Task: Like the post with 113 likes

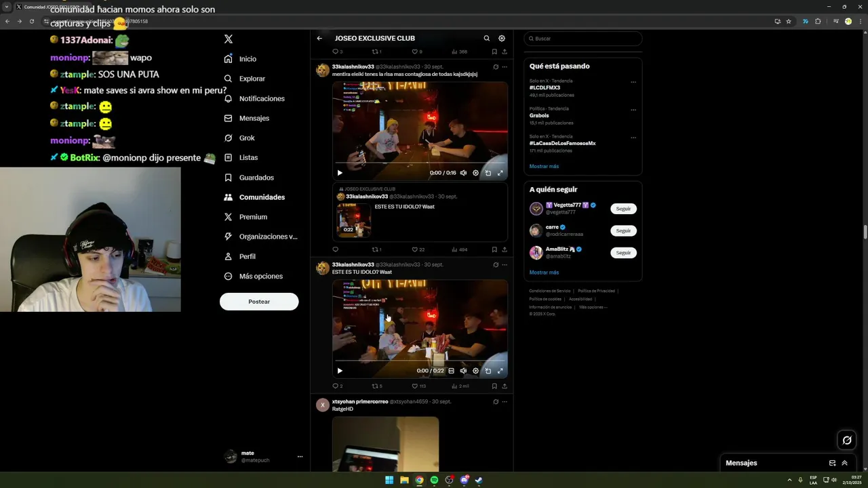Action: point(418,386)
